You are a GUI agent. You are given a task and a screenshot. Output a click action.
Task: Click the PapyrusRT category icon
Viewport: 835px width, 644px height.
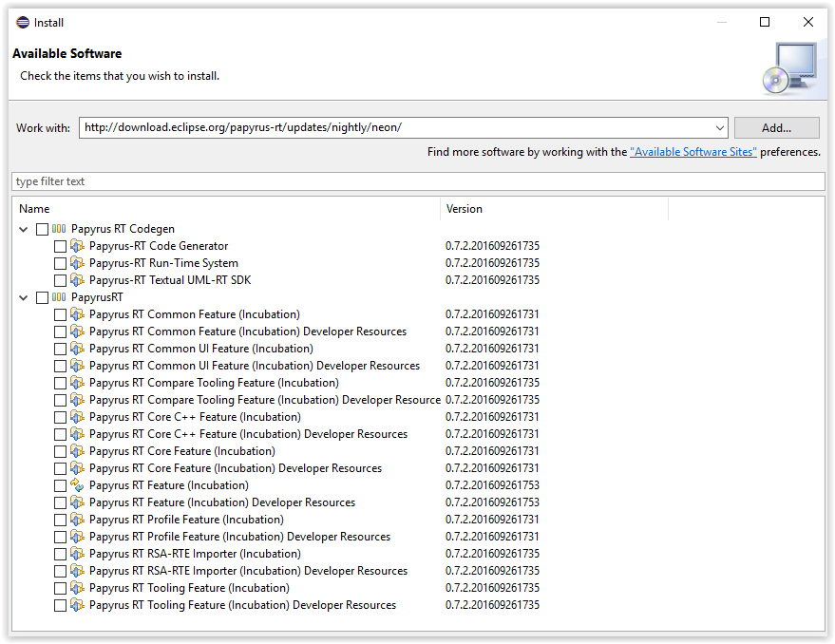pos(59,297)
